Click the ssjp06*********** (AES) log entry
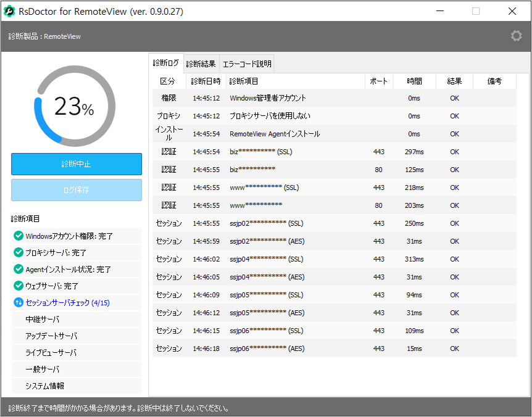 [x=334, y=349]
